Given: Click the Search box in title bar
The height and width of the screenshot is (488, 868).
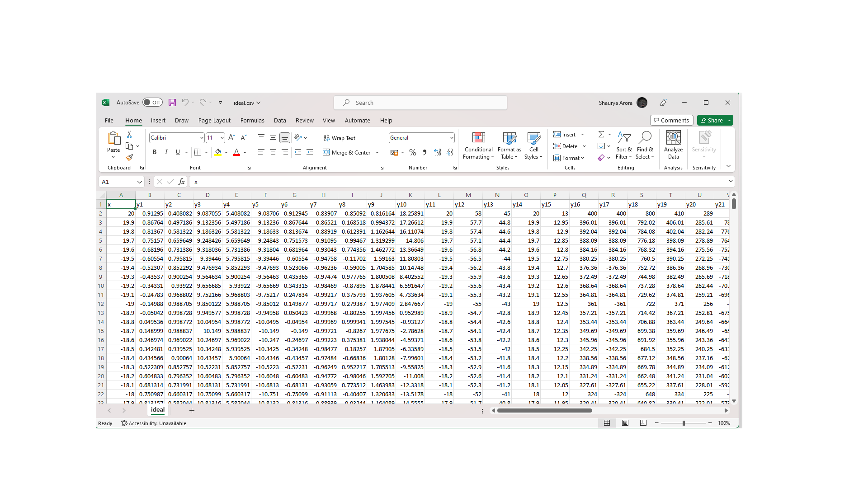Looking at the screenshot, I should (x=420, y=103).
